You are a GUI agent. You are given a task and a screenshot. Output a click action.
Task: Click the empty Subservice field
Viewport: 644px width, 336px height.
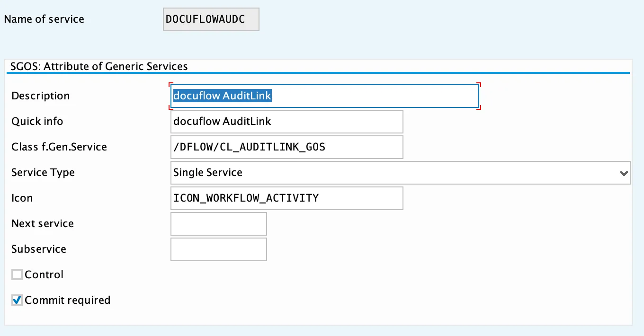pos(218,249)
